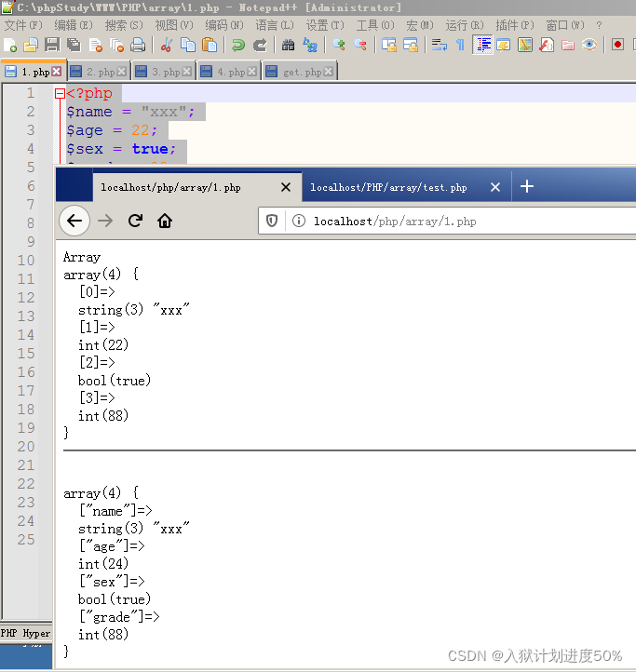The width and height of the screenshot is (636, 672).
Task: Toggle synchronize horizontal scrolling icon
Action: coord(411,45)
